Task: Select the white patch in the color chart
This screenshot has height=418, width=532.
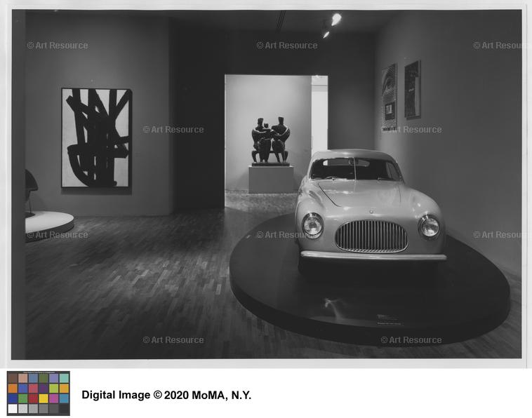Action: (x=13, y=408)
